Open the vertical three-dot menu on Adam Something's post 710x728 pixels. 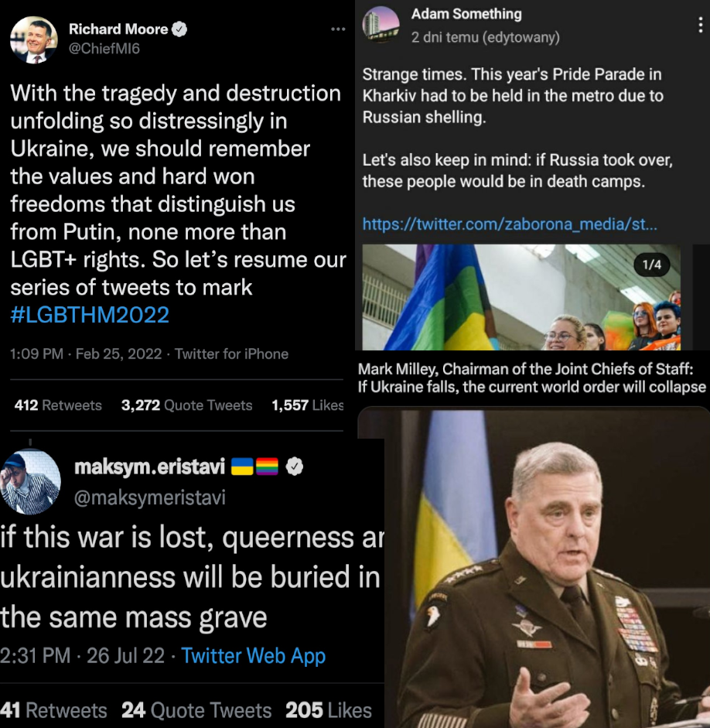pyautogui.click(x=700, y=25)
